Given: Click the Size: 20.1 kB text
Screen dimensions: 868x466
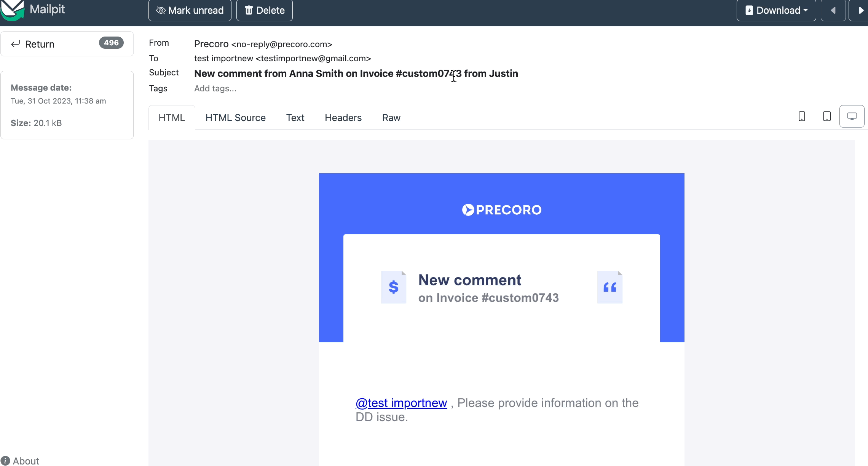Looking at the screenshot, I should tap(36, 123).
